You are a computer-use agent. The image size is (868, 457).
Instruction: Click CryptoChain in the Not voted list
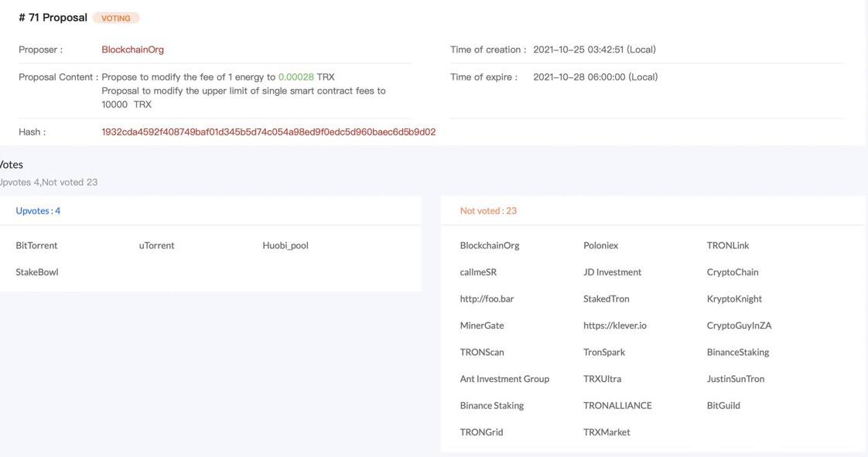click(x=733, y=272)
